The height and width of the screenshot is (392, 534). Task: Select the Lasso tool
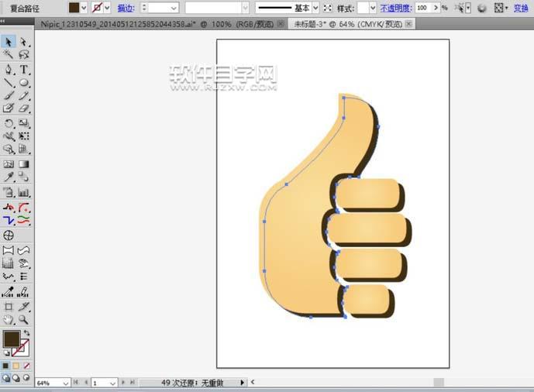coord(24,55)
